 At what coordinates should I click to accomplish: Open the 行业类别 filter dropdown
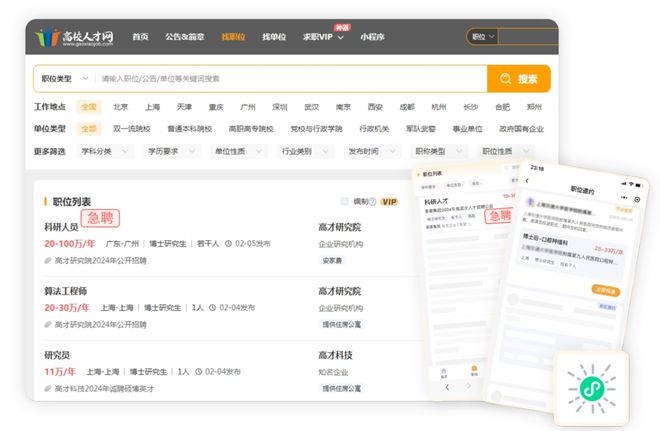tap(306, 151)
